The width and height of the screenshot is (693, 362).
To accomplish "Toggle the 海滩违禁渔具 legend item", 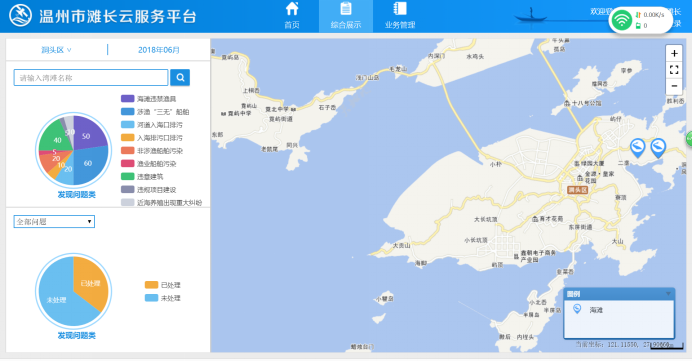I will coord(148,99).
